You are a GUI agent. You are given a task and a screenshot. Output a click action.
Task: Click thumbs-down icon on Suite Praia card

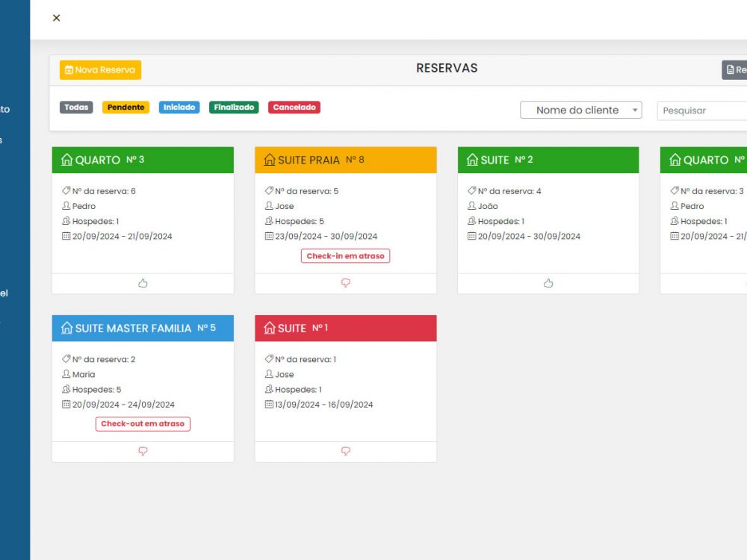345,283
